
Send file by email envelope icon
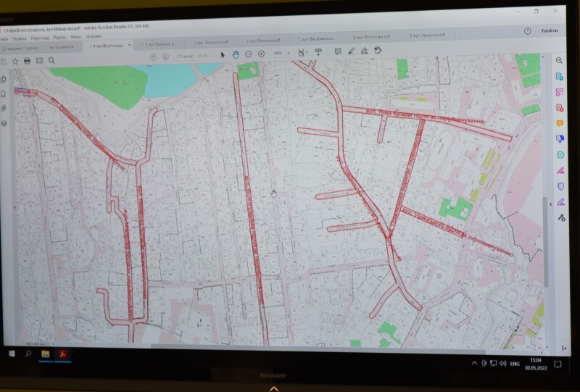pyautogui.click(x=39, y=61)
